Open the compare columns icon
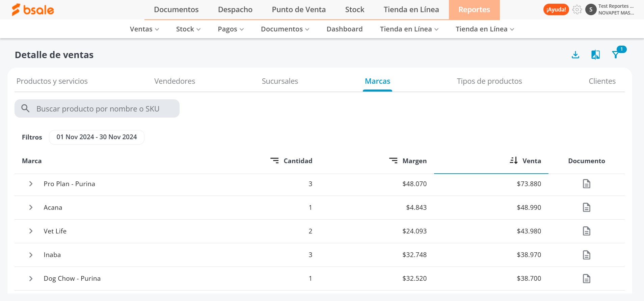This screenshot has height=301, width=644. (x=596, y=55)
